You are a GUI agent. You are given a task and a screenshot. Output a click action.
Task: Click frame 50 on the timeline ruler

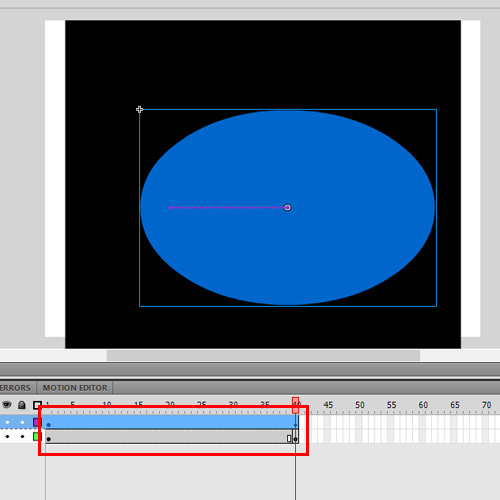coord(360,405)
